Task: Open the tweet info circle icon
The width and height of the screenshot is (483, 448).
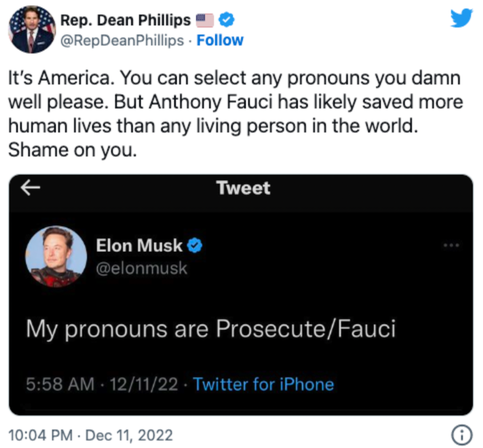Action: click(461, 435)
